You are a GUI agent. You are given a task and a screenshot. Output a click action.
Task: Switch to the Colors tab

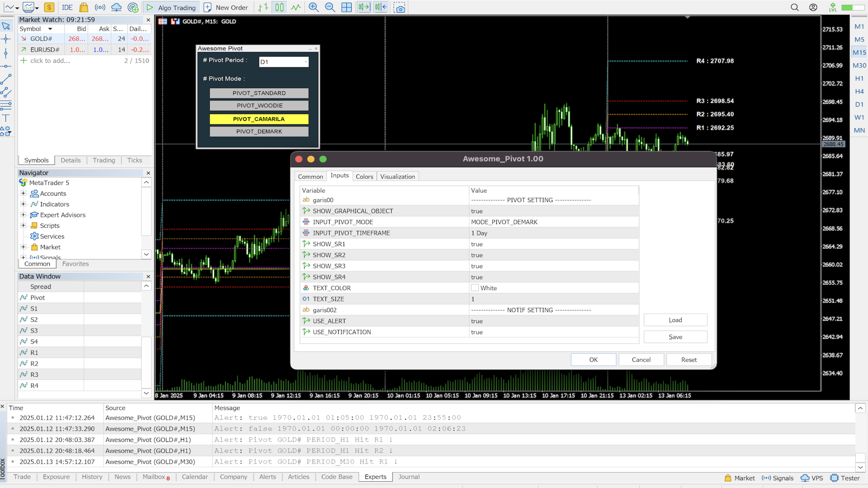point(364,177)
